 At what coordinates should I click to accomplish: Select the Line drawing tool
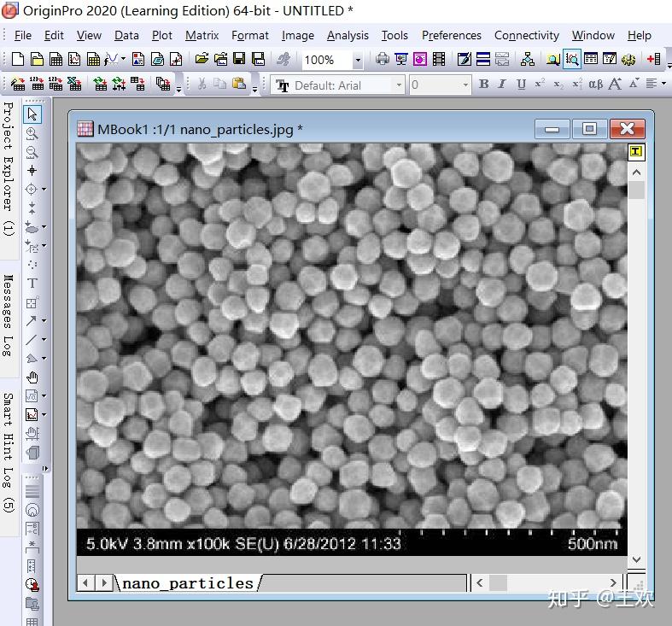tap(31, 340)
